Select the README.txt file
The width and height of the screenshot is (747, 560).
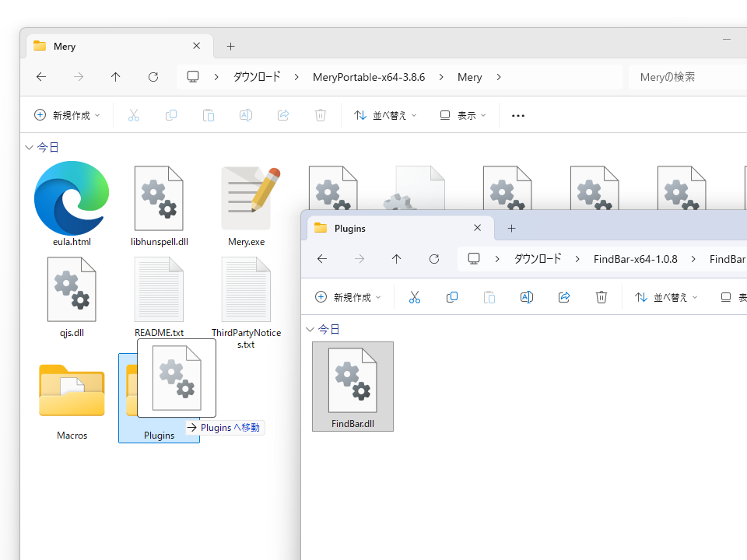(x=159, y=296)
